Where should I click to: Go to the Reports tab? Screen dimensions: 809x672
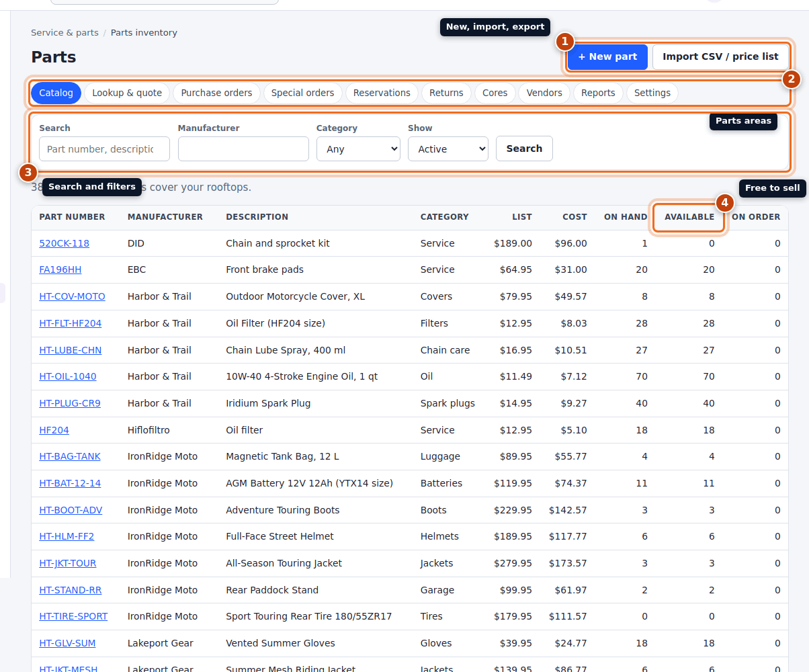pos(598,93)
